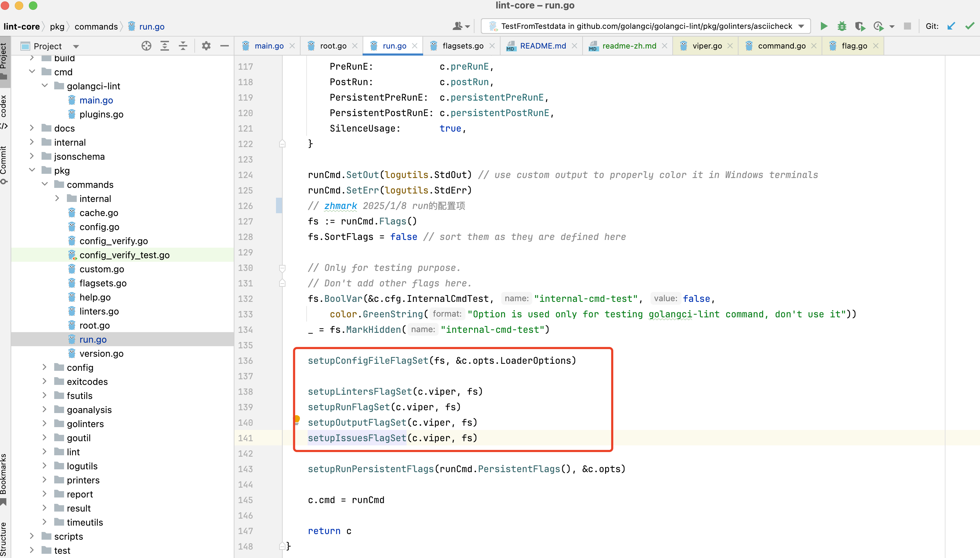Open Project panel gear settings
This screenshot has width=980, height=558.
[x=206, y=46]
